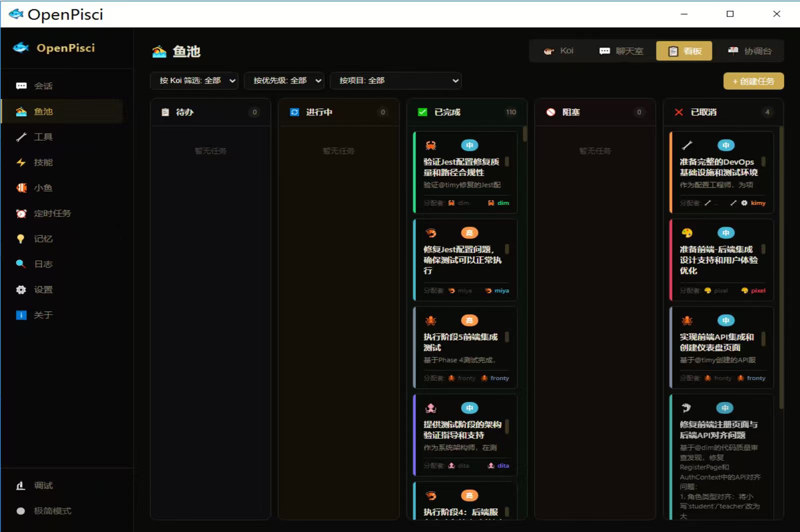Select 小鱼 in the sidebar

(x=43, y=187)
